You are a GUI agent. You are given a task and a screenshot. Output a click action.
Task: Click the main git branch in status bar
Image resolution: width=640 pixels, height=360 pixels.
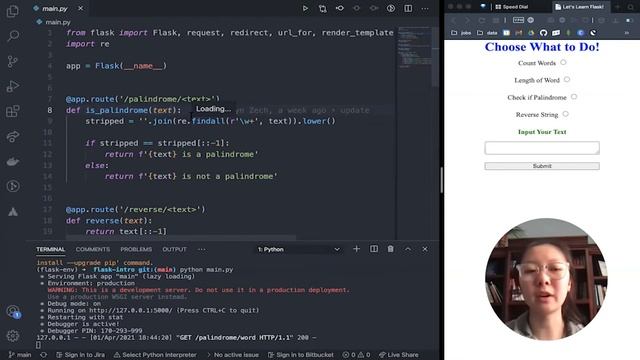click(x=20, y=355)
